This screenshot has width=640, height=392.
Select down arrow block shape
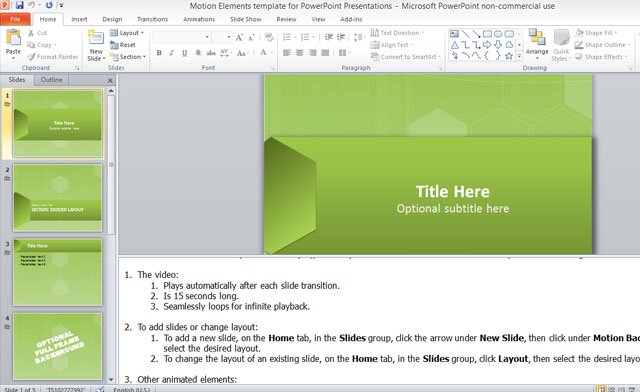tap(498, 45)
